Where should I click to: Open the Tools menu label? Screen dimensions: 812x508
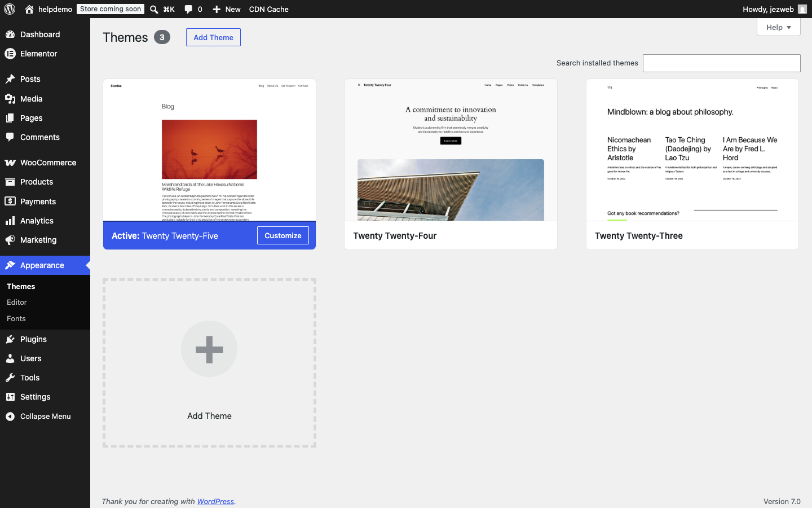pos(30,378)
